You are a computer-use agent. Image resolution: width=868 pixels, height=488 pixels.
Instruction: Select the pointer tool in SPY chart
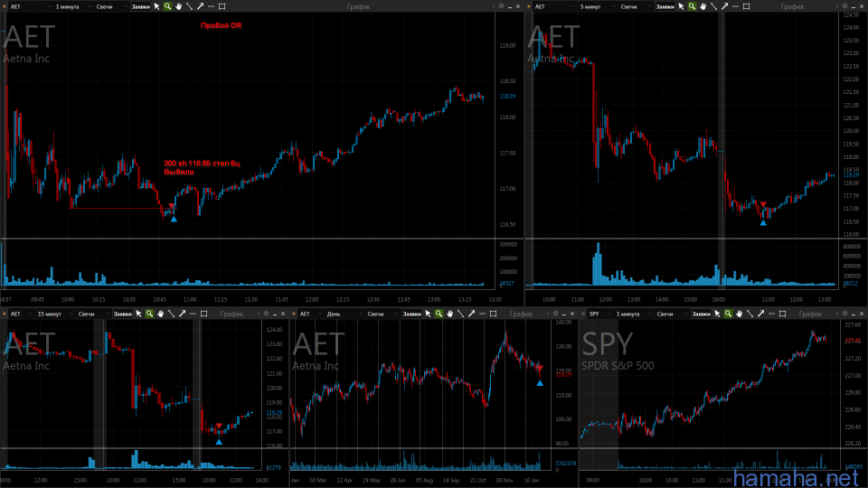[x=717, y=314]
